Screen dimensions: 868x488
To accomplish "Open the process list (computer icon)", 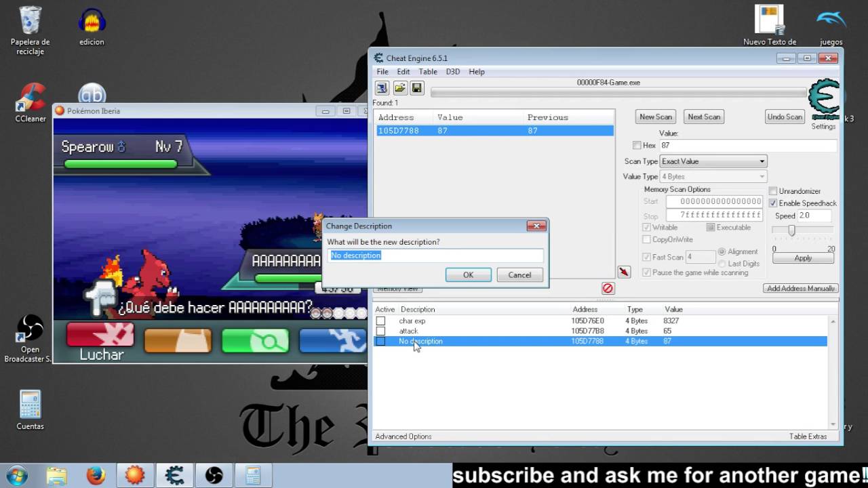I will click(x=382, y=88).
